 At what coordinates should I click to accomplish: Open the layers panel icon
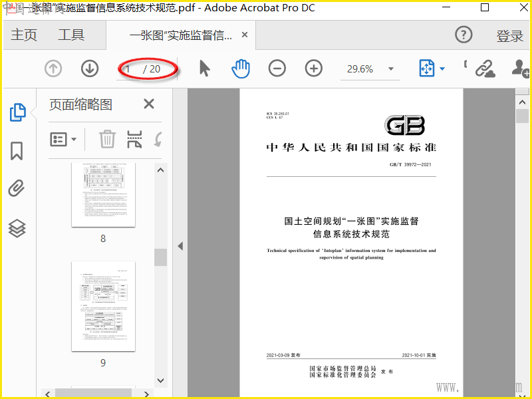[x=17, y=228]
